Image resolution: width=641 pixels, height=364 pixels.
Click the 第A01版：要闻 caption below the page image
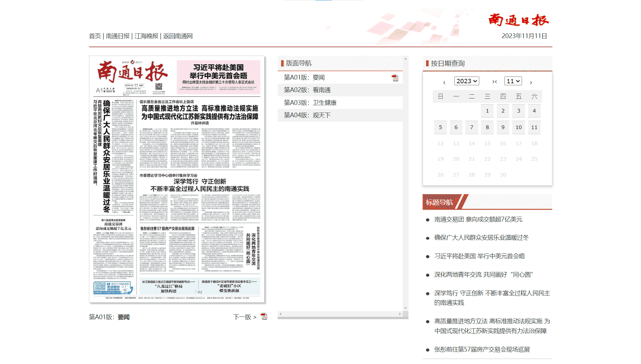click(109, 317)
